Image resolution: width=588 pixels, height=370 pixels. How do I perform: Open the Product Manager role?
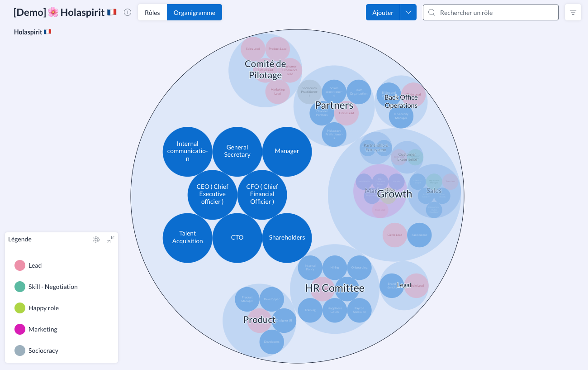[x=247, y=299]
